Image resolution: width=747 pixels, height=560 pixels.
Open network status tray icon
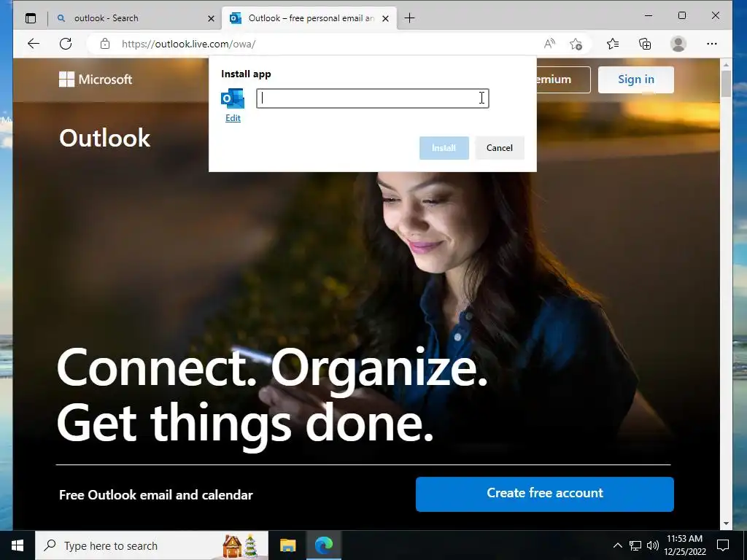click(x=635, y=545)
